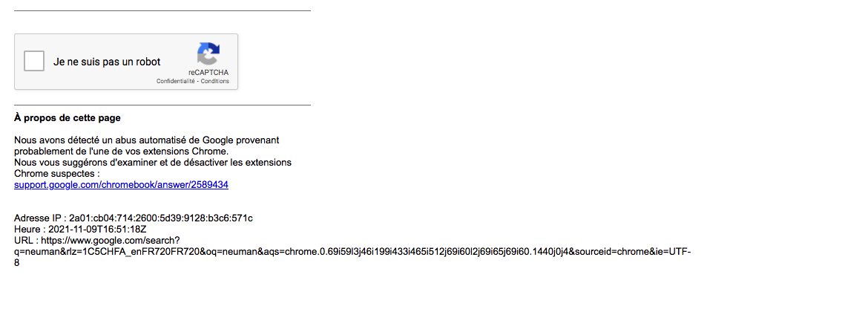Open the Conditions link
The width and height of the screenshot is (868, 312).
215,81
